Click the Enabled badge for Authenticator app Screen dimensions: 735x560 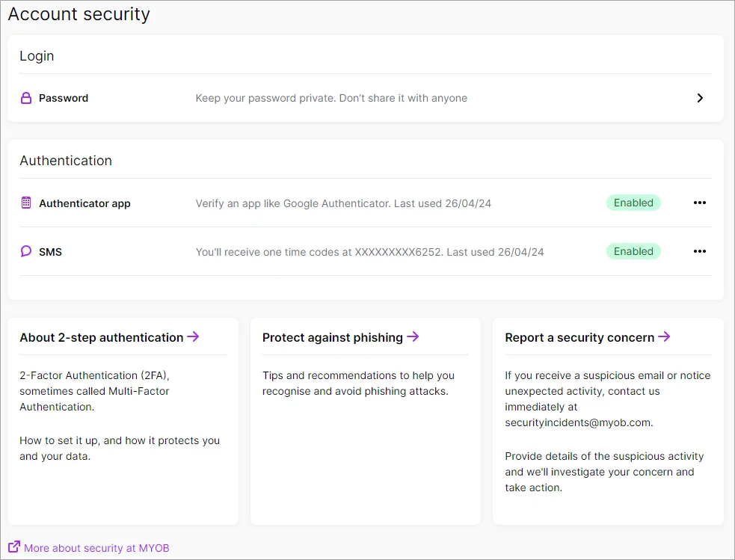(x=633, y=203)
